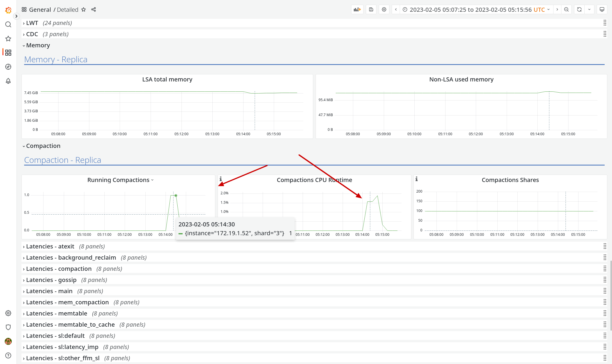
Task: Grab the LWT row drag handle
Action: 605,23
